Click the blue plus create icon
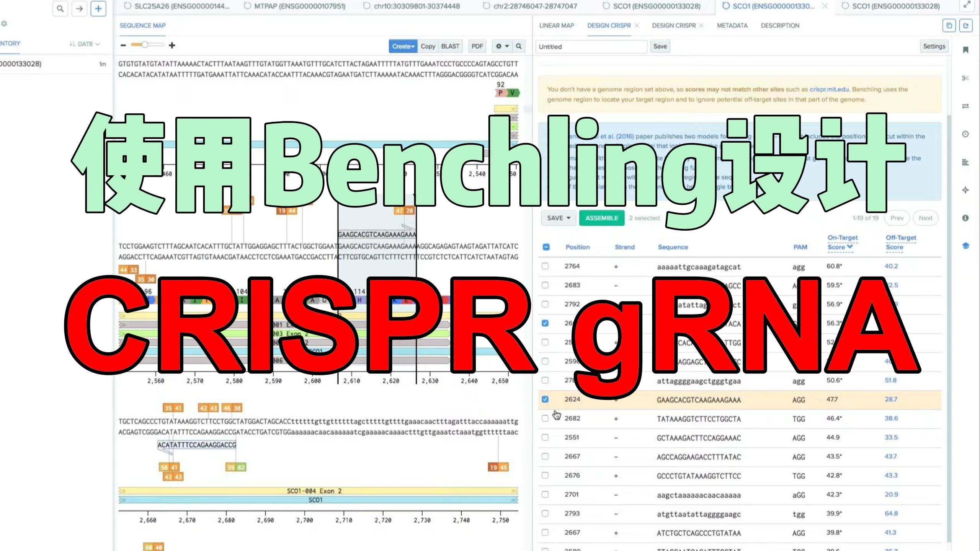980x551 pixels. click(98, 8)
